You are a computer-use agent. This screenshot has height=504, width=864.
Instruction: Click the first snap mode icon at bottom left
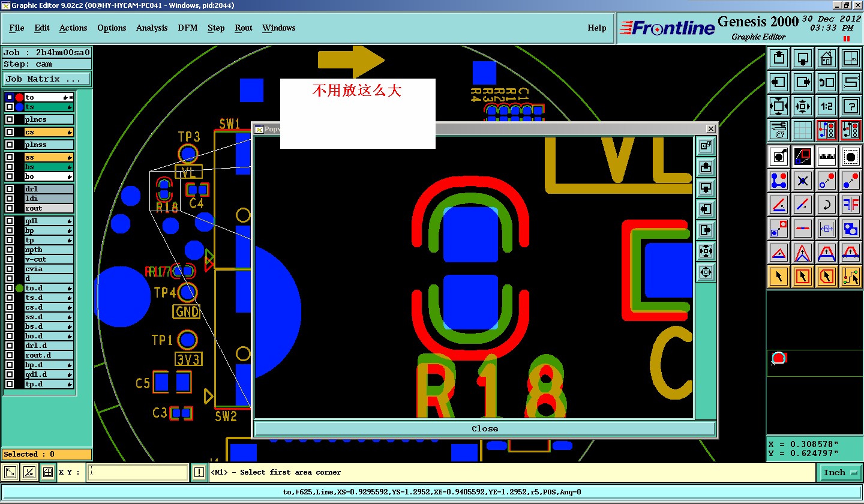[x=10, y=473]
